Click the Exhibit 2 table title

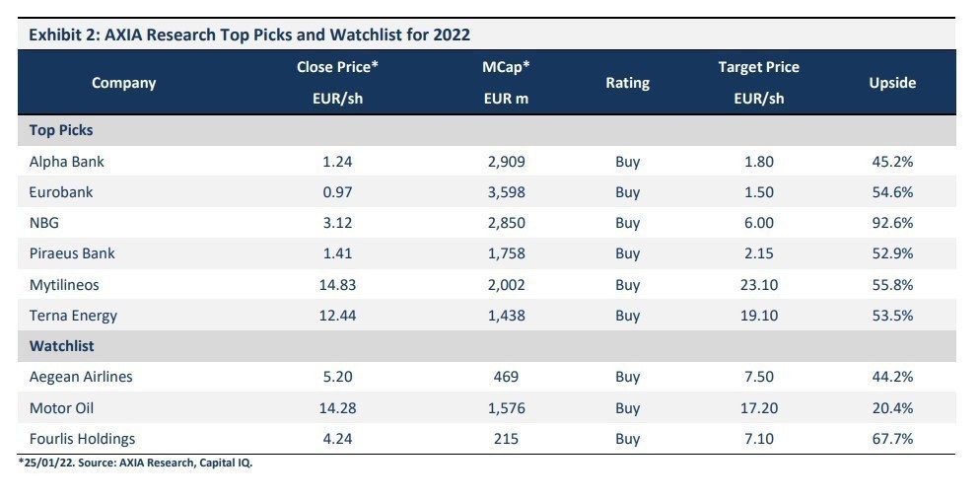pyautogui.click(x=249, y=35)
